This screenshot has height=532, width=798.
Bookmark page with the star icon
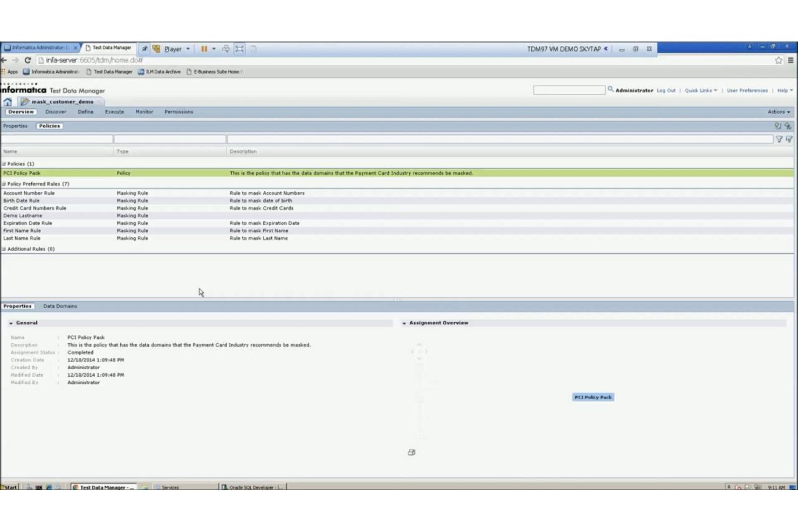(x=779, y=60)
